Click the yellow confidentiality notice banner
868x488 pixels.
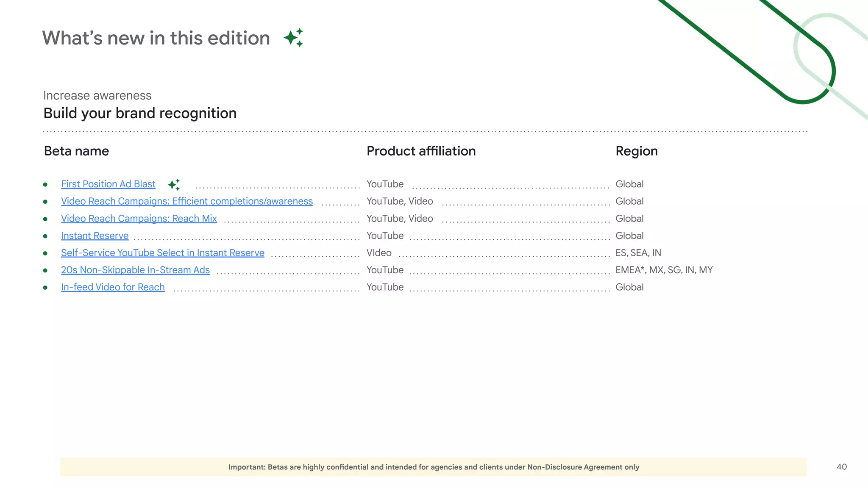coord(433,467)
